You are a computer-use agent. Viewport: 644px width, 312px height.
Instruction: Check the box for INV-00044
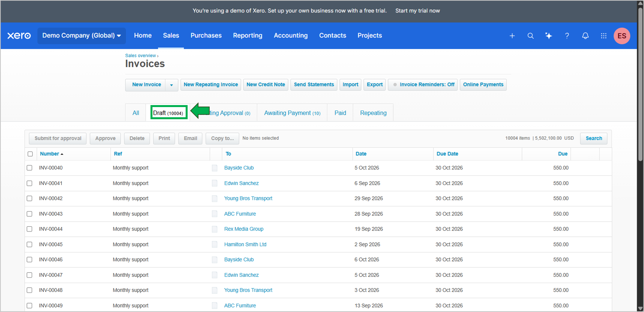coord(30,229)
